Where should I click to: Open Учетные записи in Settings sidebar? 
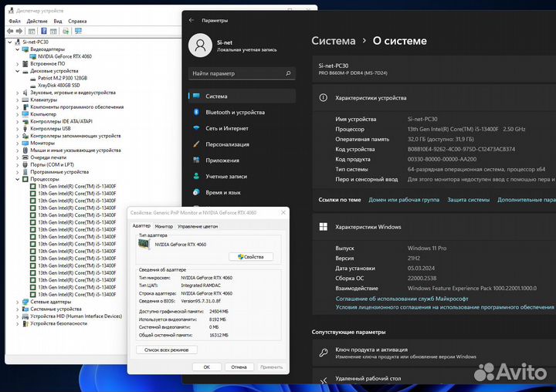click(x=242, y=176)
